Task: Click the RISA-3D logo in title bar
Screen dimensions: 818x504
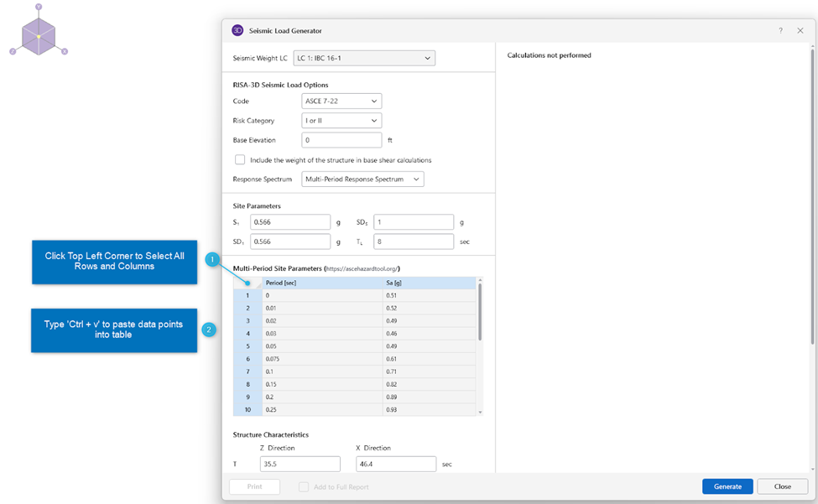Action: (237, 30)
